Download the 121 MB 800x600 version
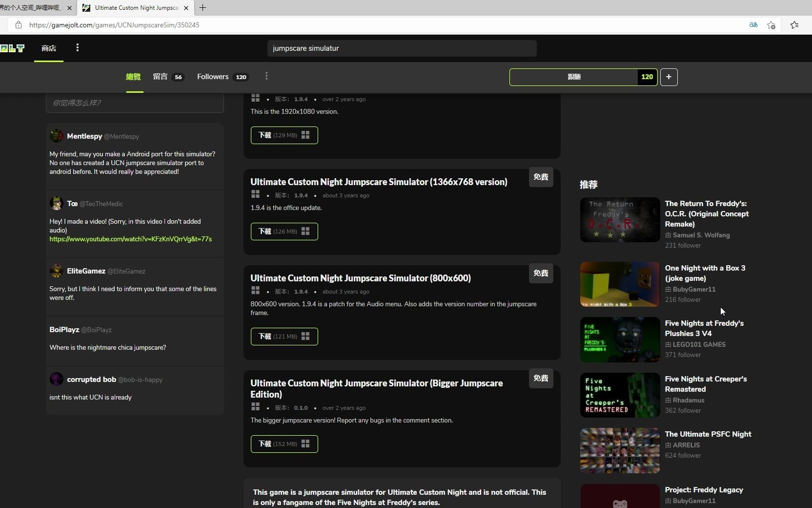812x508 pixels. (x=284, y=337)
